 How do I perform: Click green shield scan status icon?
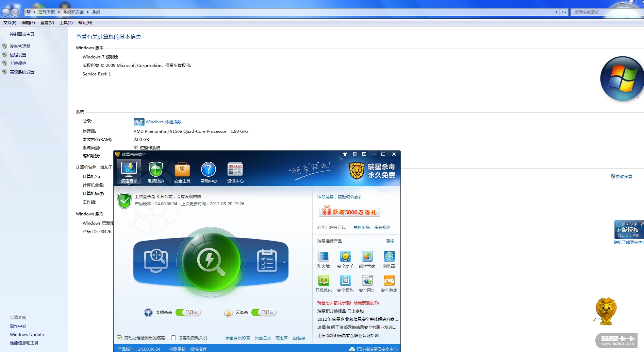click(x=125, y=201)
